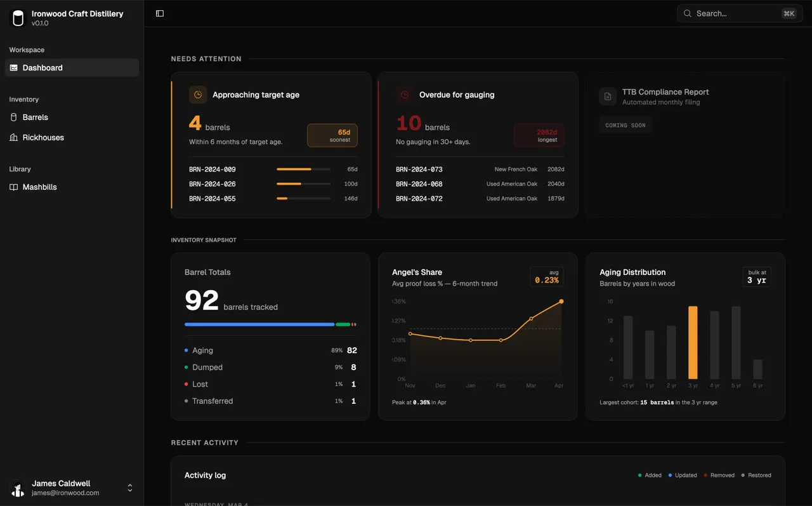Collapse the sidebar with the panel toggle
Viewport: 812px width, 506px height.
pyautogui.click(x=159, y=13)
